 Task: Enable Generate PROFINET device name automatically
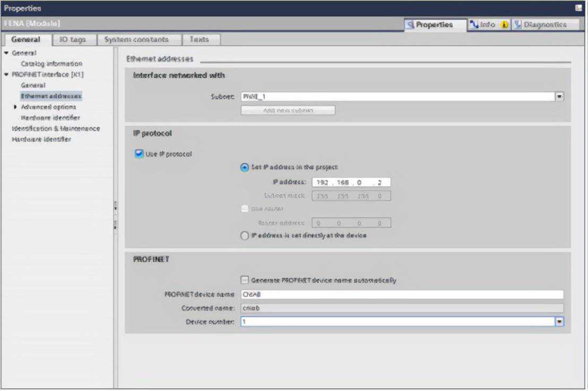click(245, 280)
